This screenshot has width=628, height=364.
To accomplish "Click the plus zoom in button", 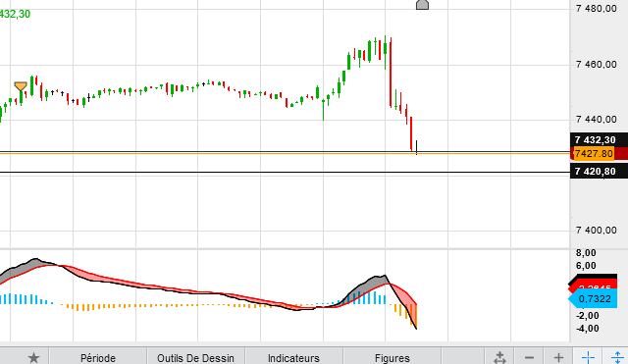I will pyautogui.click(x=558, y=357).
